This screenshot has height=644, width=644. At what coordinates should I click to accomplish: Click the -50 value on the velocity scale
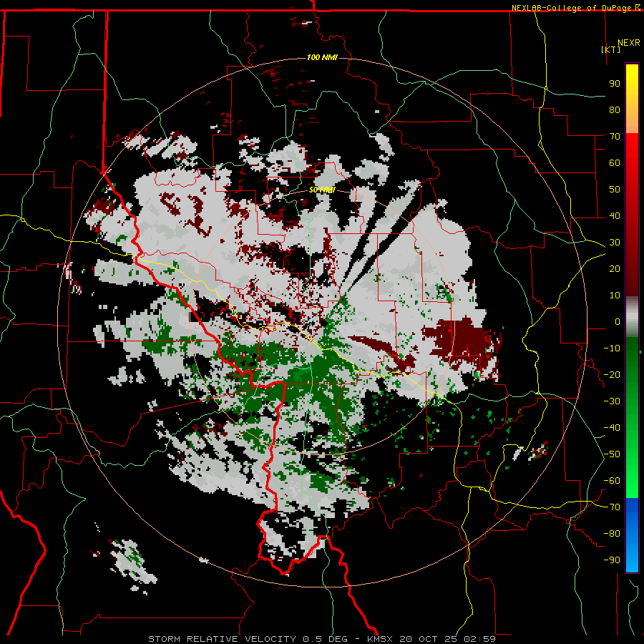612,454
